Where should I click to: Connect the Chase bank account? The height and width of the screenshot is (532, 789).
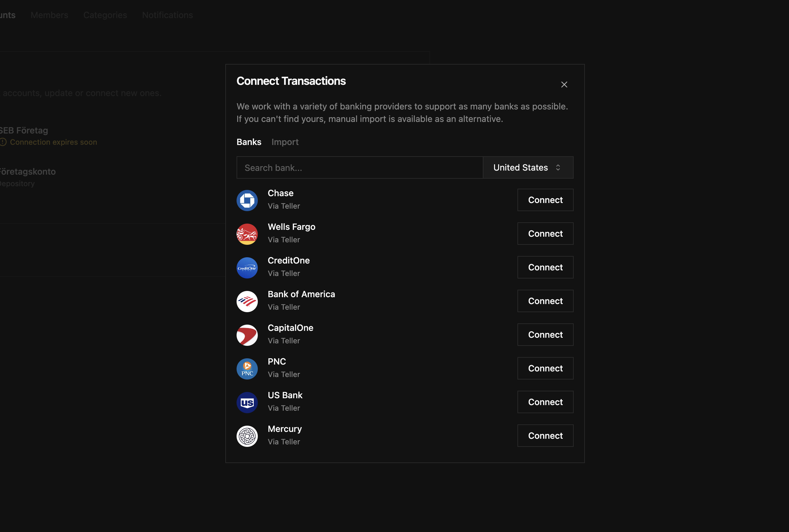point(545,200)
